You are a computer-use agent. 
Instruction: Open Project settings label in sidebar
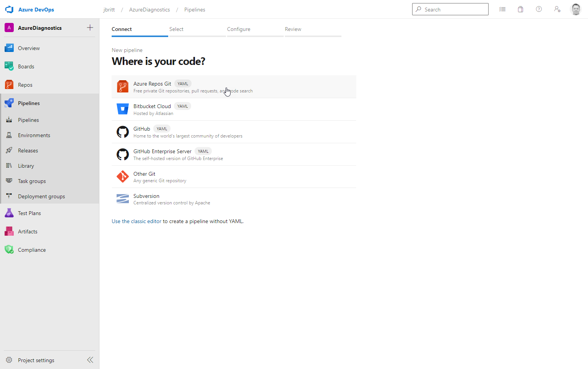click(36, 360)
